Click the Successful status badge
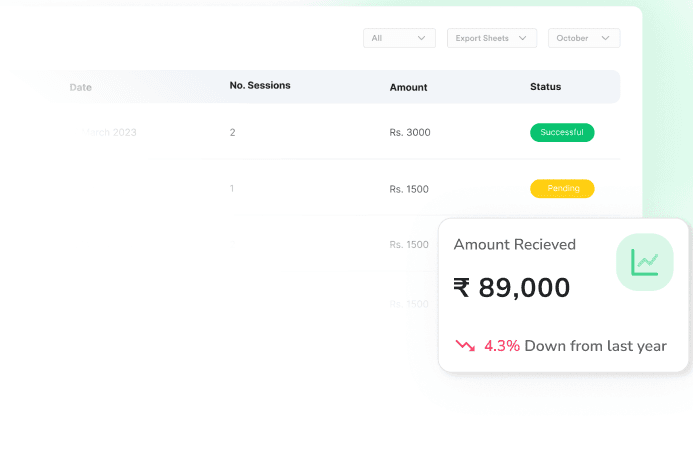 562,133
